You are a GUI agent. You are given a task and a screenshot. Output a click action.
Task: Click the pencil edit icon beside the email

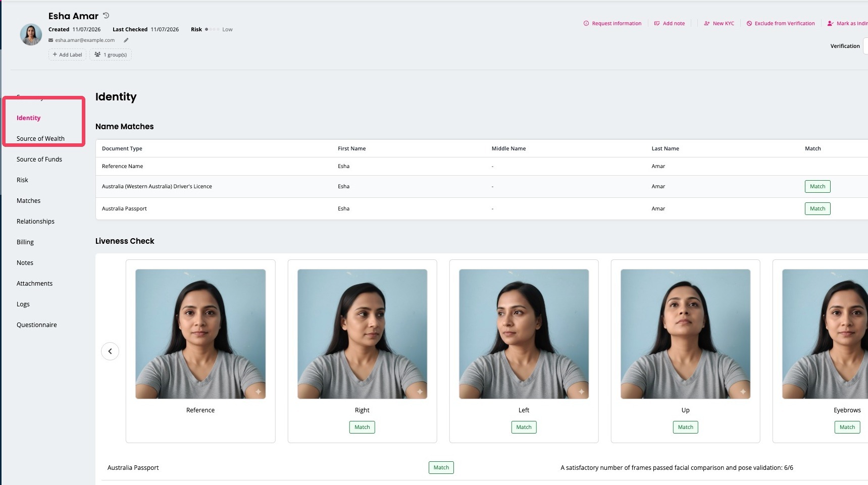pos(126,40)
